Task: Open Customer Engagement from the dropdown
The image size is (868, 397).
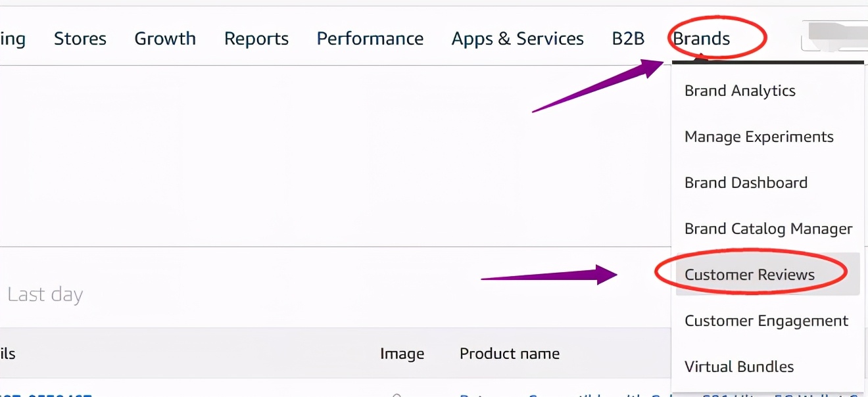Action: (766, 321)
